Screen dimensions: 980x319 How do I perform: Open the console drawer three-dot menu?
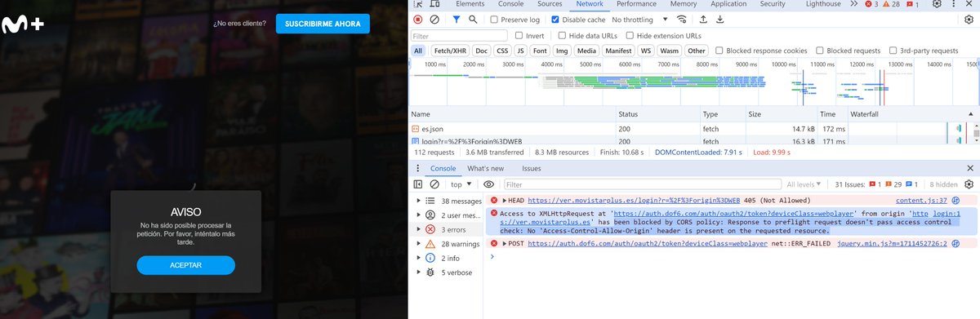coord(418,168)
